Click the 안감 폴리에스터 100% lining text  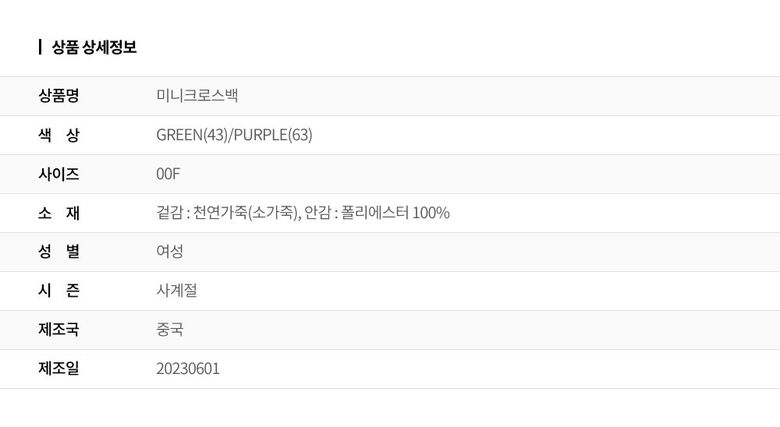tap(380, 213)
